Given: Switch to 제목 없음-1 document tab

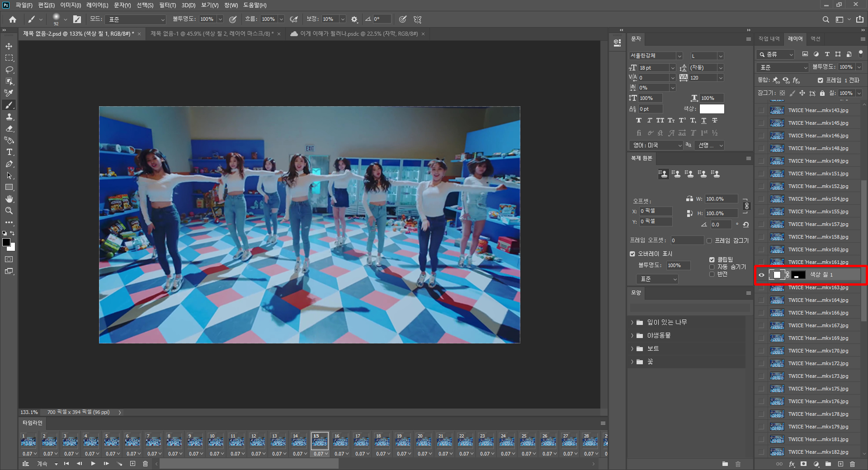Looking at the screenshot, I should click(x=212, y=34).
